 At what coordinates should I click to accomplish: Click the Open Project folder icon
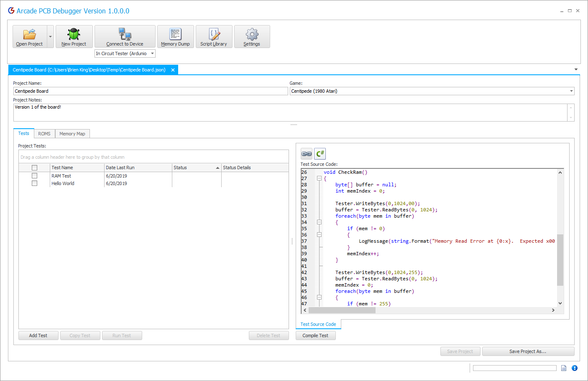tap(29, 34)
